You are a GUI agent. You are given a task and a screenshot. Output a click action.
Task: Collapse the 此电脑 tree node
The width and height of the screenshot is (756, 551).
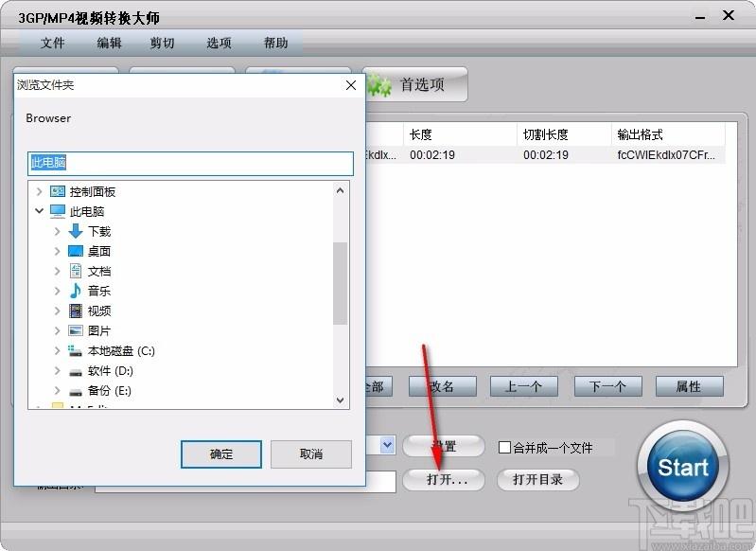pyautogui.click(x=40, y=211)
